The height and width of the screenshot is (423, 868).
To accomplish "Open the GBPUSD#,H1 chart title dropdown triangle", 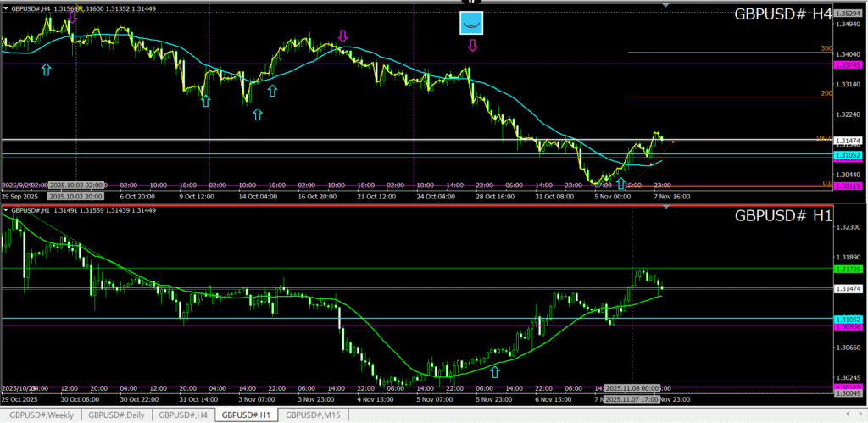I will click(x=6, y=209).
